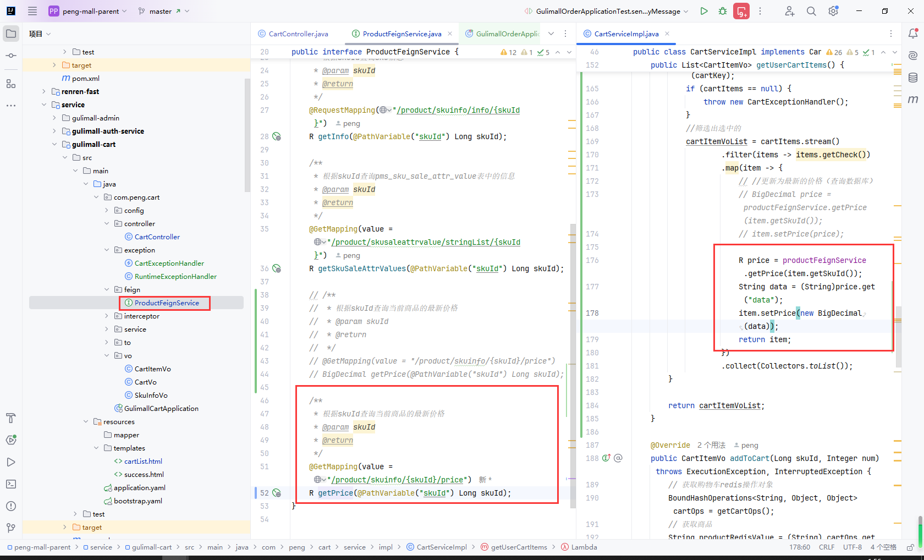Click the red stop/services toolbar button
The image size is (924, 560).
(741, 11)
